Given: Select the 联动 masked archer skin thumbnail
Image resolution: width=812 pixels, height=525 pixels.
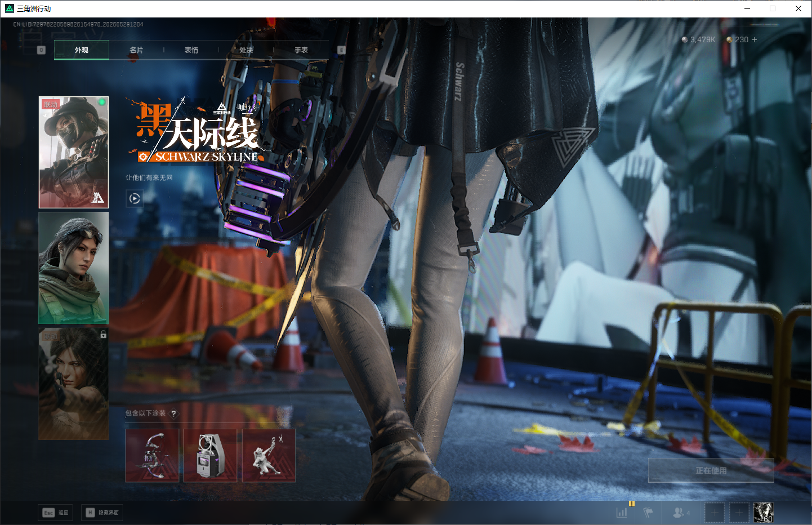Looking at the screenshot, I should tap(74, 152).
